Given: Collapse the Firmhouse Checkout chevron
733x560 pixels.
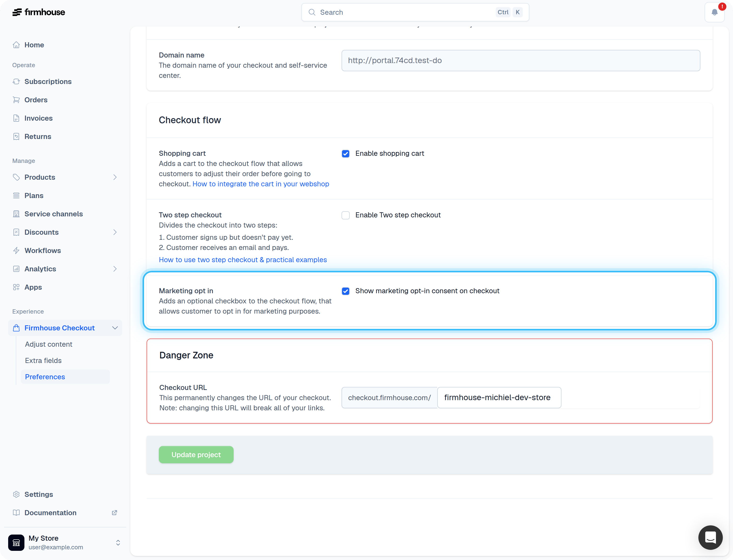Looking at the screenshot, I should (x=115, y=328).
